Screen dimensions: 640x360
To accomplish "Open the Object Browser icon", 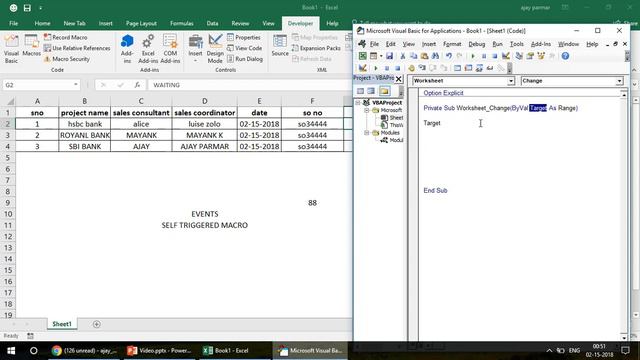I will pyautogui.click(x=541, y=56).
